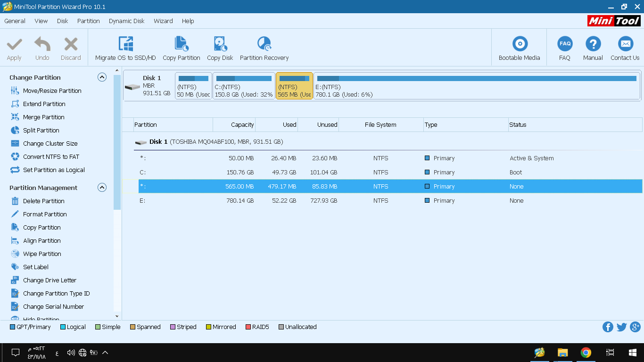This screenshot has height=362, width=644.
Task: Open the Manual help icon
Action: pos(593,44)
